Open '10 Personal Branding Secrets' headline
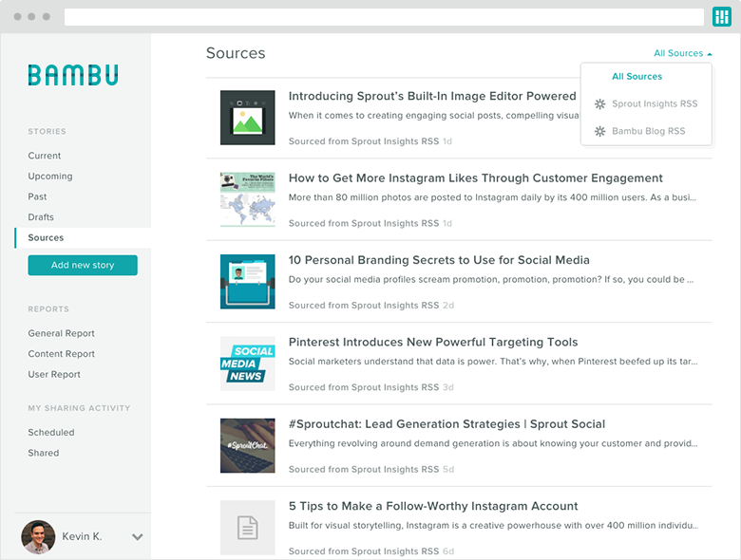 pos(439,260)
